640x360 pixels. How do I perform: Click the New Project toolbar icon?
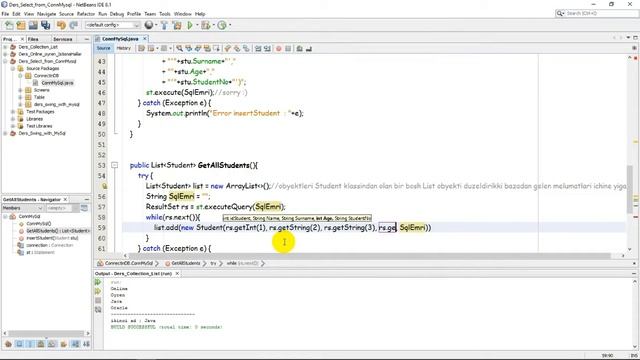pyautogui.click(x=21, y=25)
